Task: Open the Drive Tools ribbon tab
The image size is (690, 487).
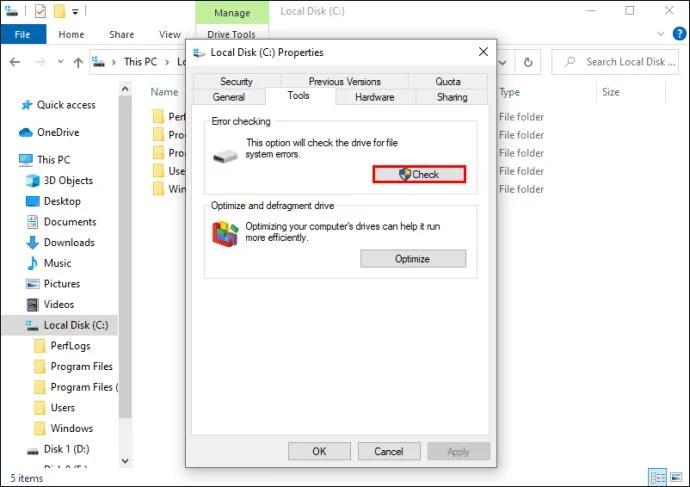Action: tap(231, 34)
